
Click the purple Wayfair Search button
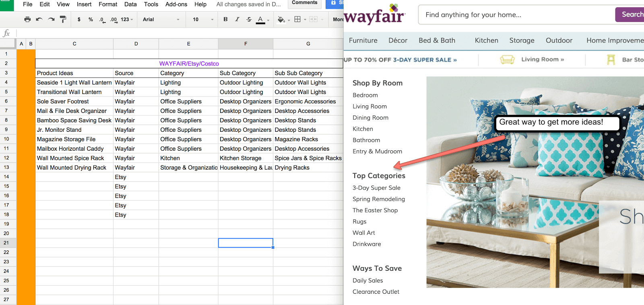coord(630,14)
